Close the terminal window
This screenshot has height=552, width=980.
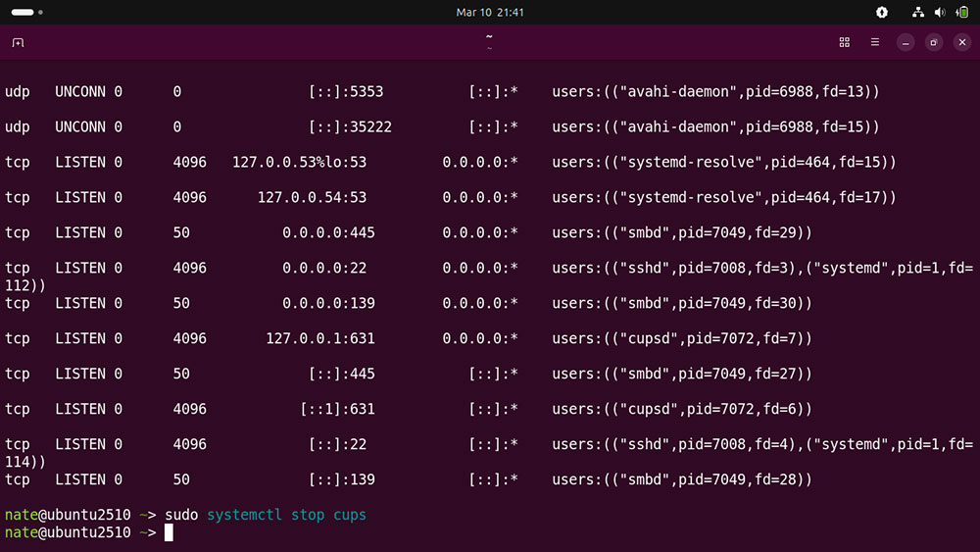(x=962, y=42)
